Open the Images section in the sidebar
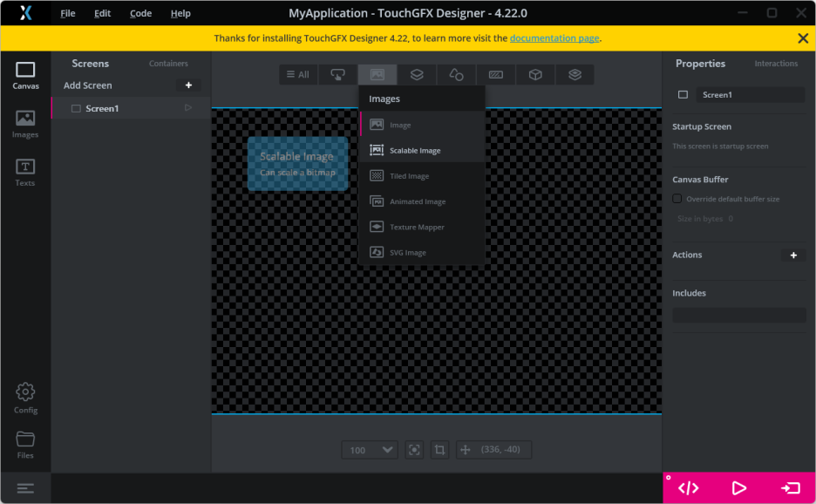Image resolution: width=816 pixels, height=504 pixels. [25, 124]
